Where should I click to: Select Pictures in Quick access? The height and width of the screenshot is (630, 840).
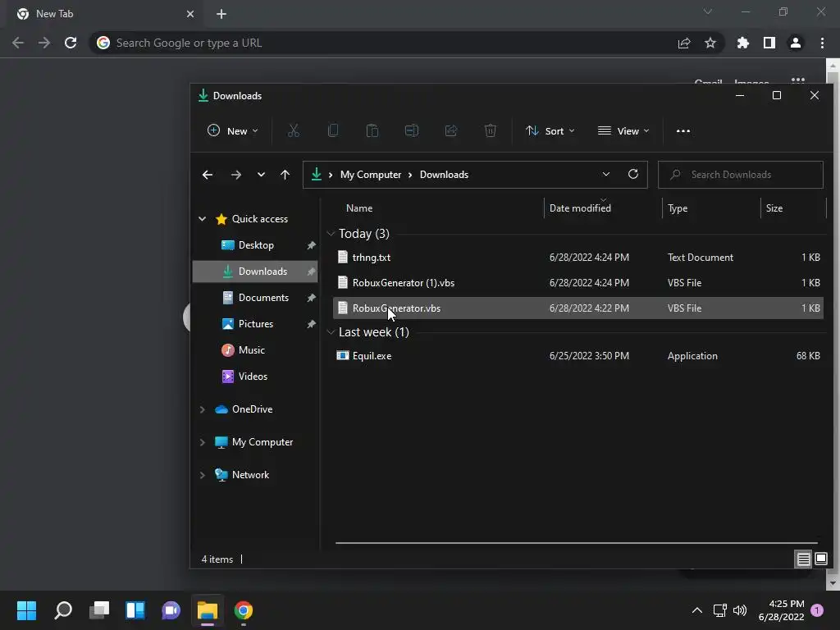[255, 323]
